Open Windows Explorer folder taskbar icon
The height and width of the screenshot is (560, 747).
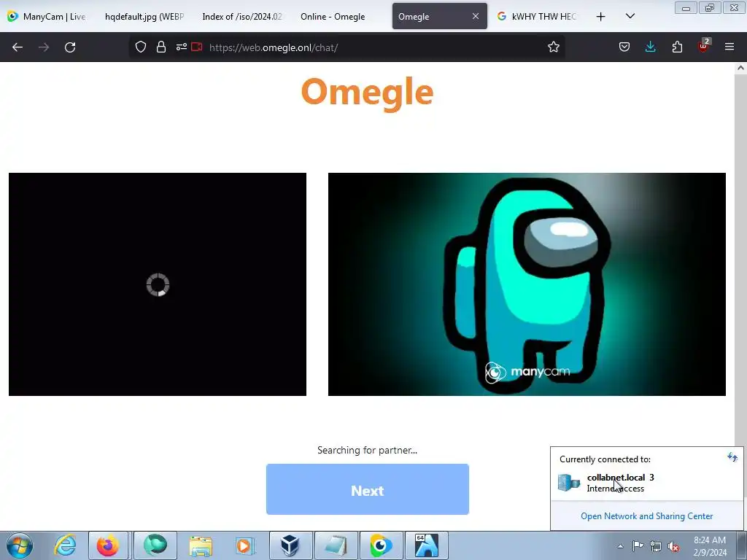(200, 545)
